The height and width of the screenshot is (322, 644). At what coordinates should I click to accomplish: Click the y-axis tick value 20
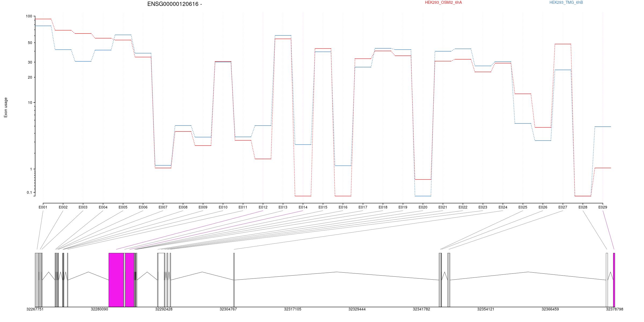(30, 77)
